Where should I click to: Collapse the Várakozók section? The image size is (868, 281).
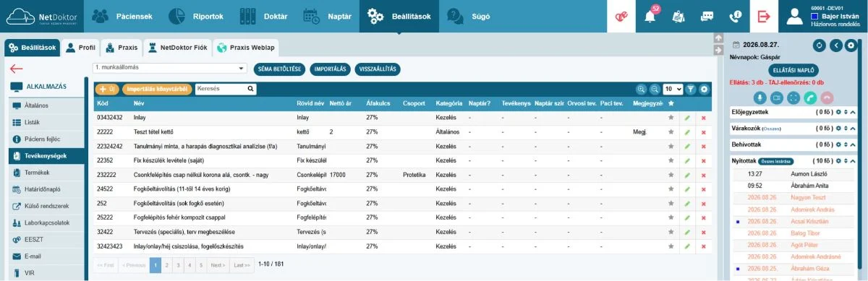click(852, 128)
